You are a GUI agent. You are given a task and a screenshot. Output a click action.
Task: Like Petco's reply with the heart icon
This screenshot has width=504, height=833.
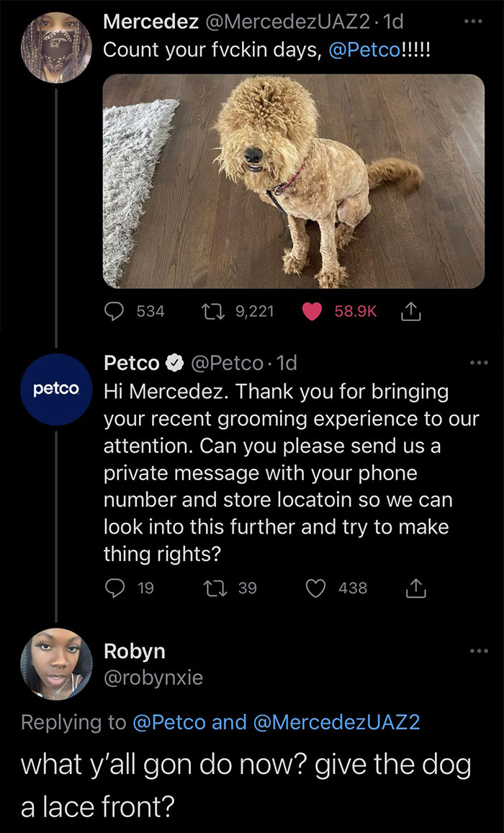(315, 588)
